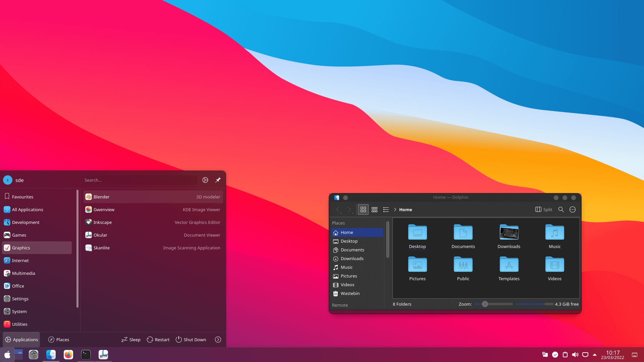Open Firefox from the taskbar

(68, 354)
